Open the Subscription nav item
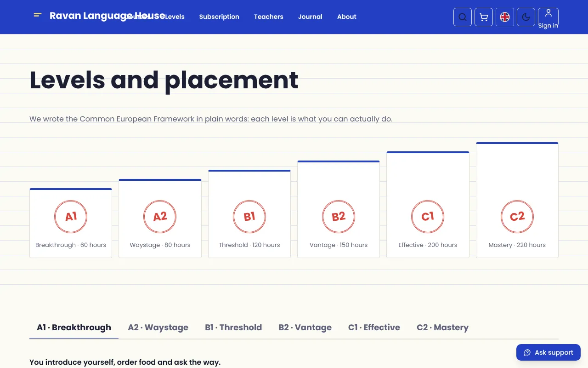Screen dimensions: 588x368 click(x=219, y=17)
